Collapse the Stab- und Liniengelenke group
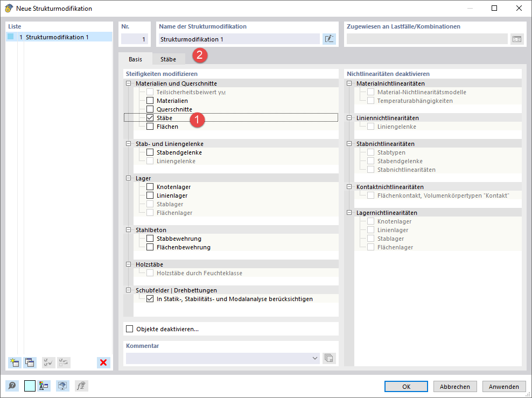The image size is (532, 398). pos(129,143)
